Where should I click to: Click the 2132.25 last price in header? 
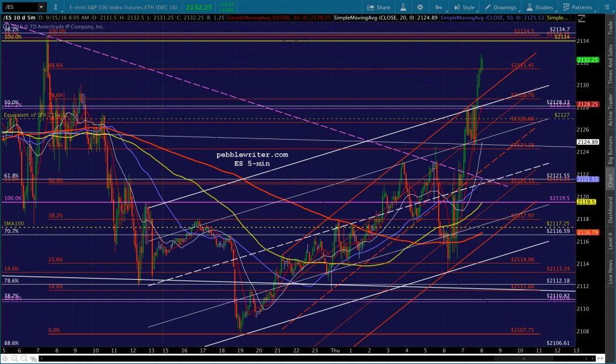point(199,7)
